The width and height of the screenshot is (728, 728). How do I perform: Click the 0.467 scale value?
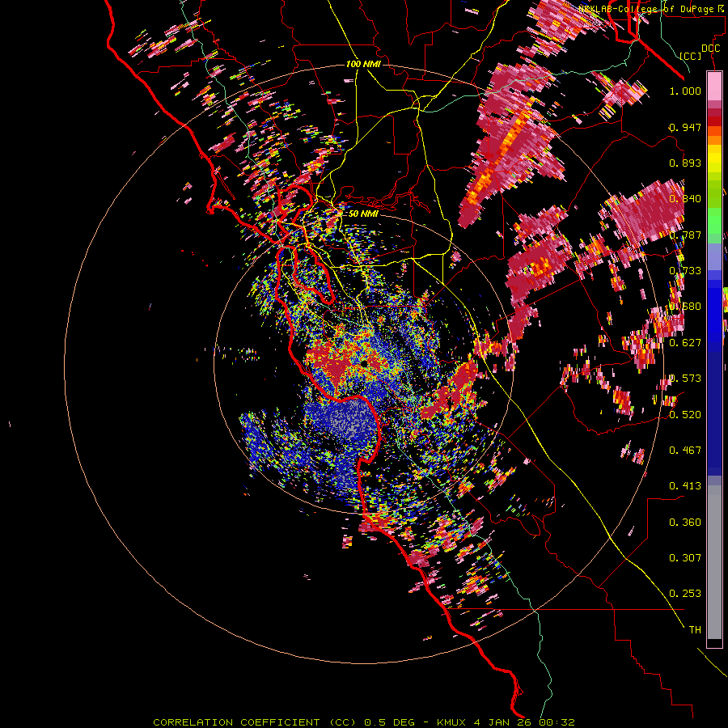(685, 450)
